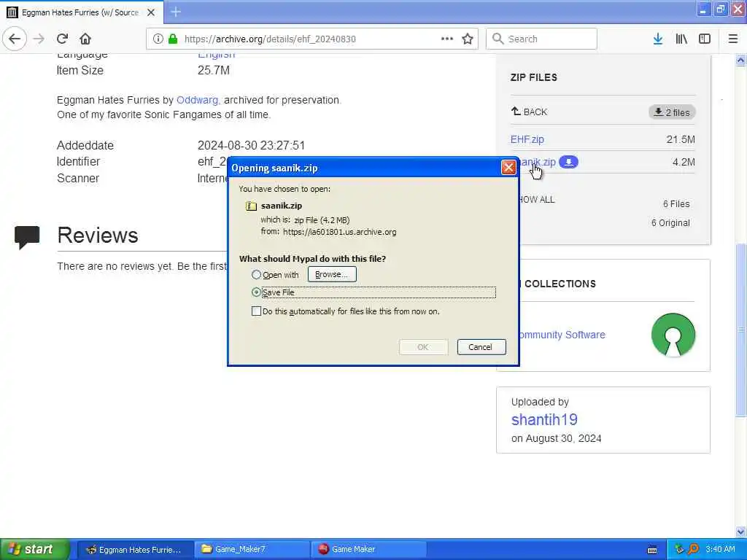Click the Browse... button in dialog
The height and width of the screenshot is (560, 747).
332,274
